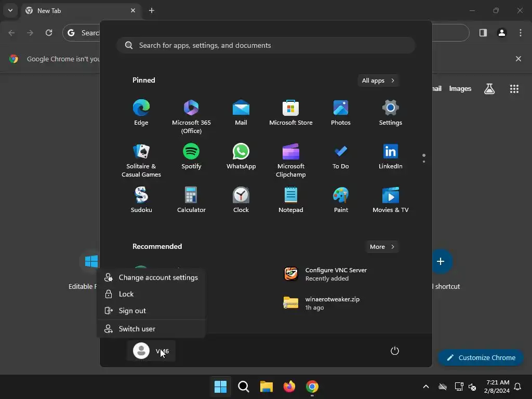Viewport: 532px width, 399px height.
Task: Open the Sudoku game
Action: [141, 200]
